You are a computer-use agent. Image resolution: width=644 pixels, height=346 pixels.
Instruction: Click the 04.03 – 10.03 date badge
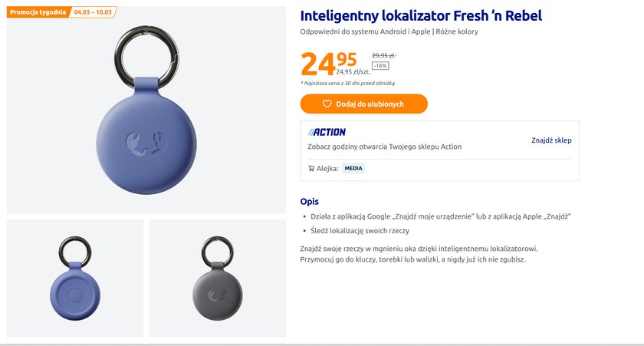[x=93, y=12]
